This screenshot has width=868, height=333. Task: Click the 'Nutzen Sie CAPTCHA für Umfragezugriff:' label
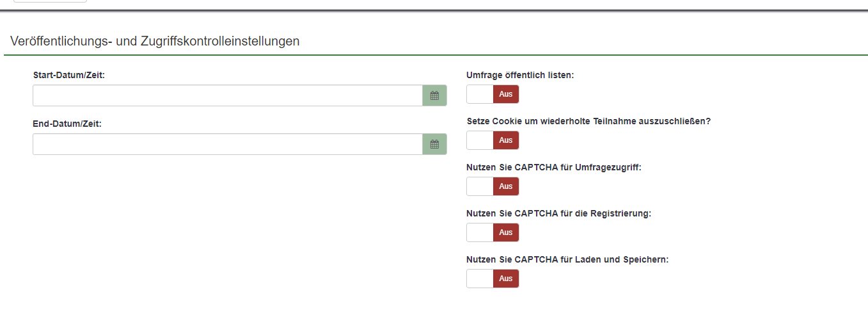click(x=554, y=168)
